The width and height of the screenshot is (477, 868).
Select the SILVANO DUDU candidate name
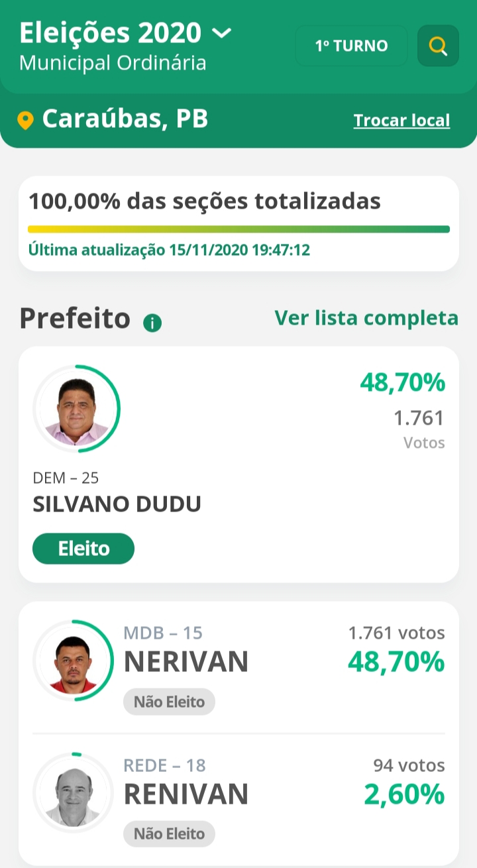tap(117, 504)
